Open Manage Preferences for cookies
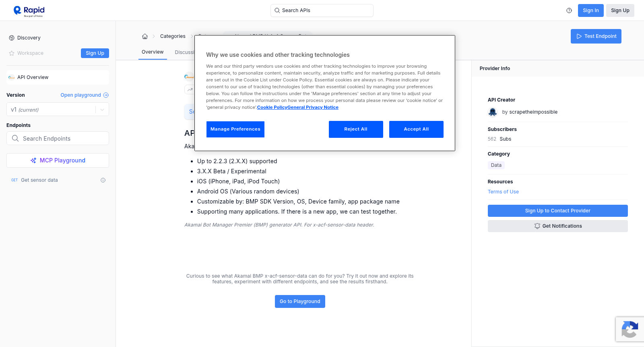 pyautogui.click(x=235, y=129)
